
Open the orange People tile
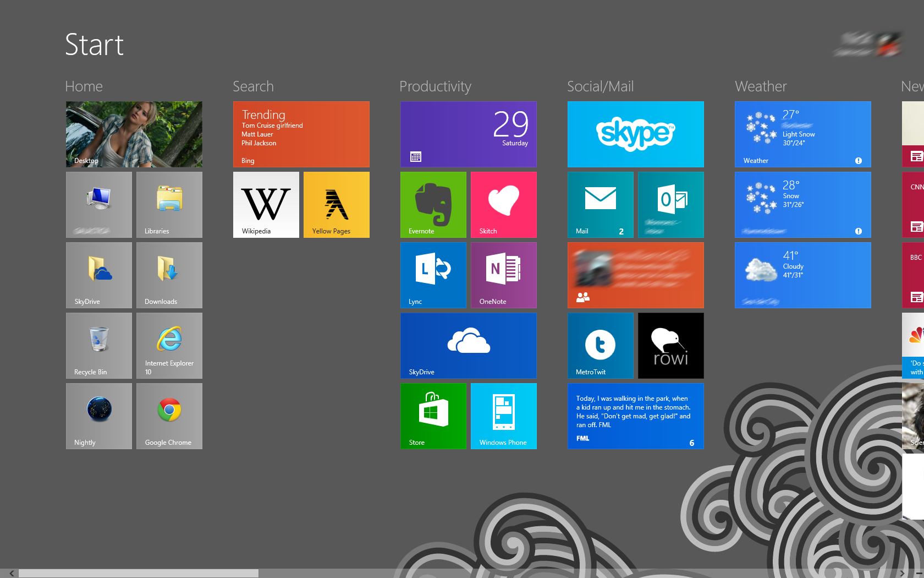tap(636, 275)
